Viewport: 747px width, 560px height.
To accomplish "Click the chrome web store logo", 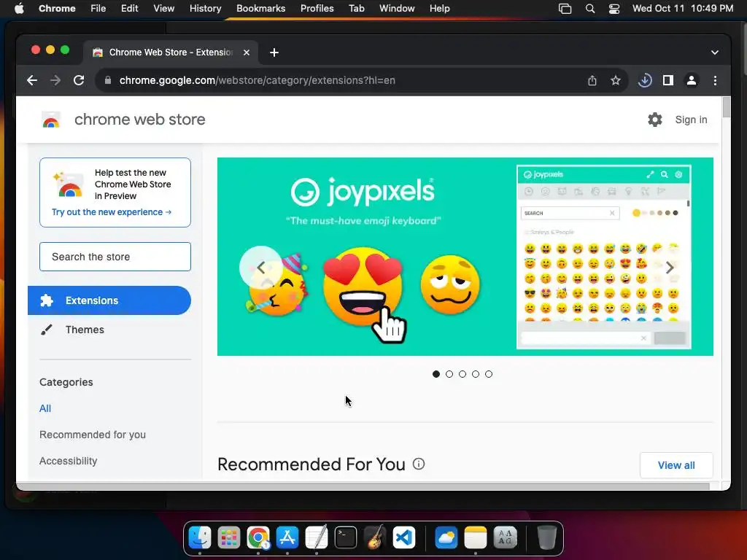I will click(51, 120).
